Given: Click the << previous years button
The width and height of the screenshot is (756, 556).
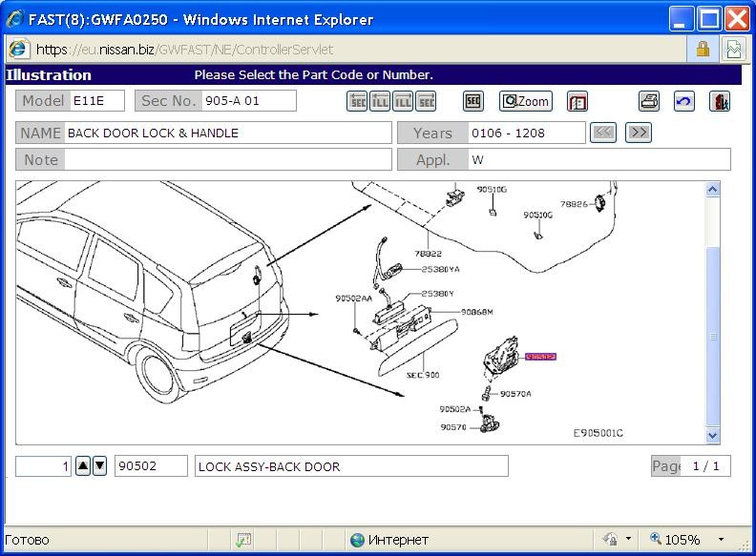Looking at the screenshot, I should [603, 133].
